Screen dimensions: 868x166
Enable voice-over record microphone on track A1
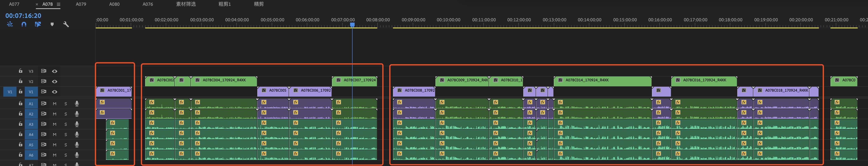tap(77, 104)
